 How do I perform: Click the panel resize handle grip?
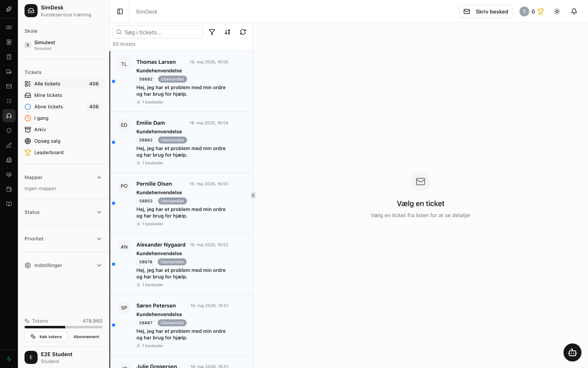click(253, 195)
